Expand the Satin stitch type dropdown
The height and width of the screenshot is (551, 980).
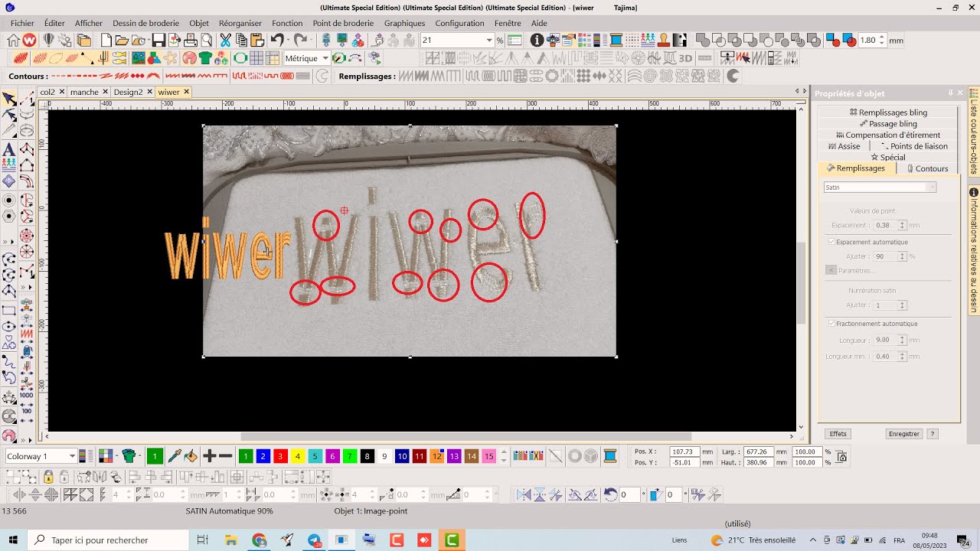pyautogui.click(x=931, y=187)
